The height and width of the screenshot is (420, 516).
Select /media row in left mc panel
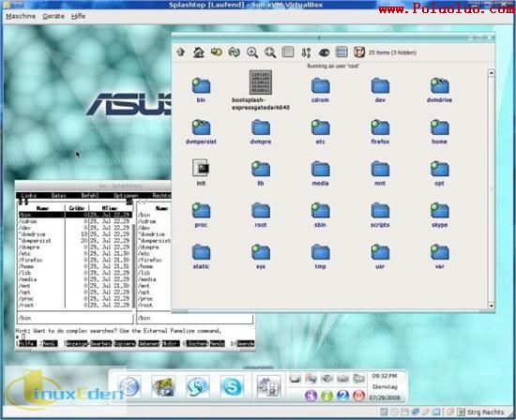coord(75,279)
